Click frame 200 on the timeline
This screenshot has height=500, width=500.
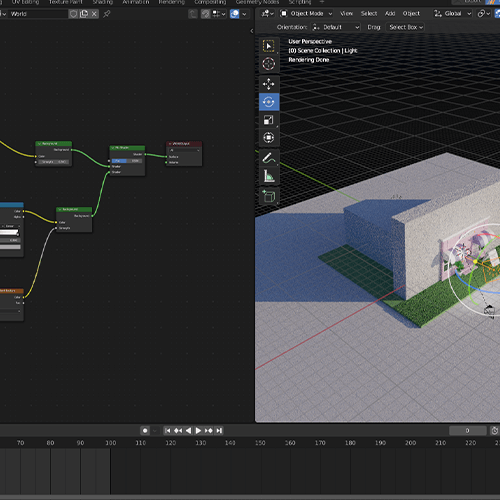[410, 443]
